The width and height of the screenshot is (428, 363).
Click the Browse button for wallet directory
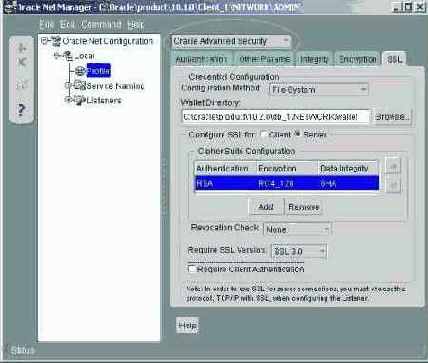[x=392, y=117]
